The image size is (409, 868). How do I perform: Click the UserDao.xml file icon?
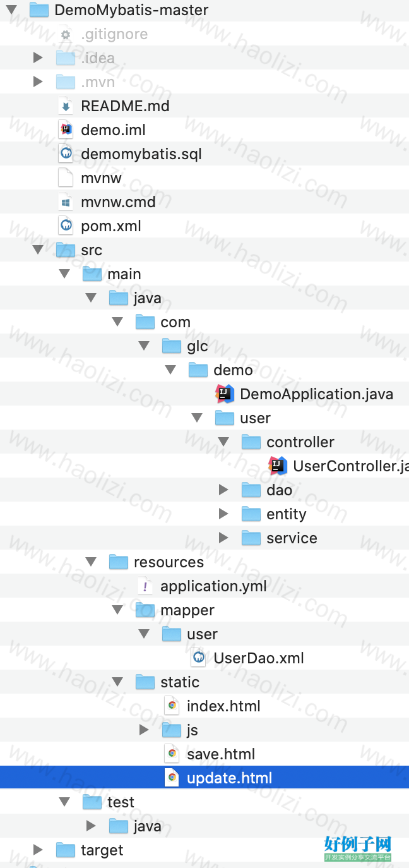[x=198, y=658]
